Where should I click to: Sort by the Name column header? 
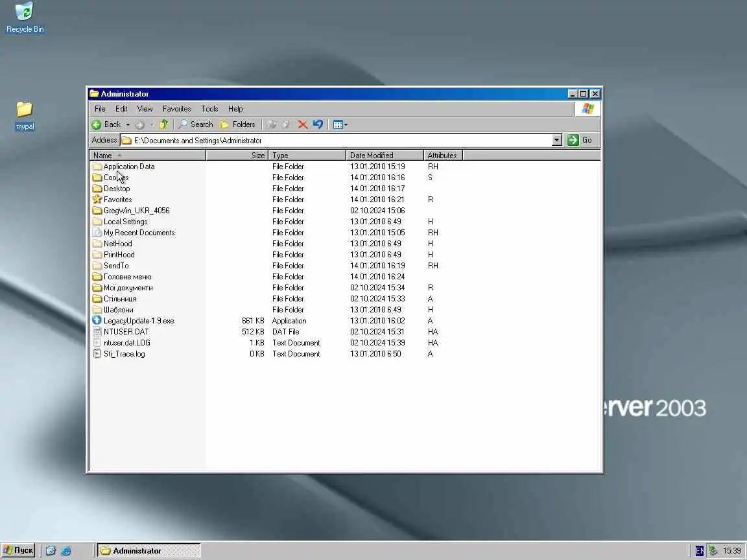(148, 156)
